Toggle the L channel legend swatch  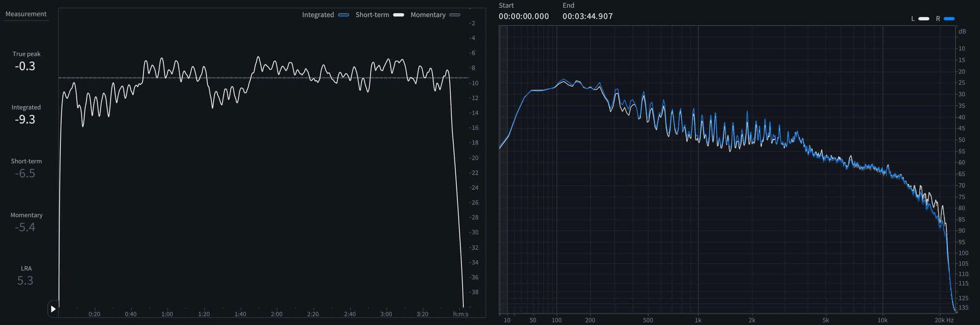point(924,19)
